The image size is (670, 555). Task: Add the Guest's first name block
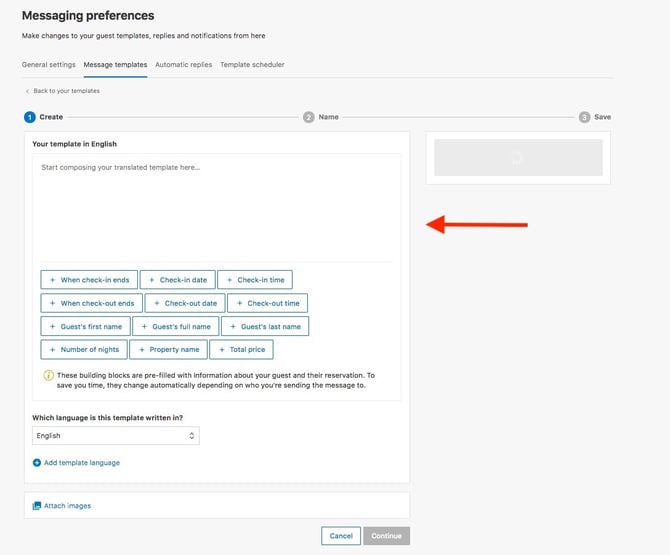[85, 326]
